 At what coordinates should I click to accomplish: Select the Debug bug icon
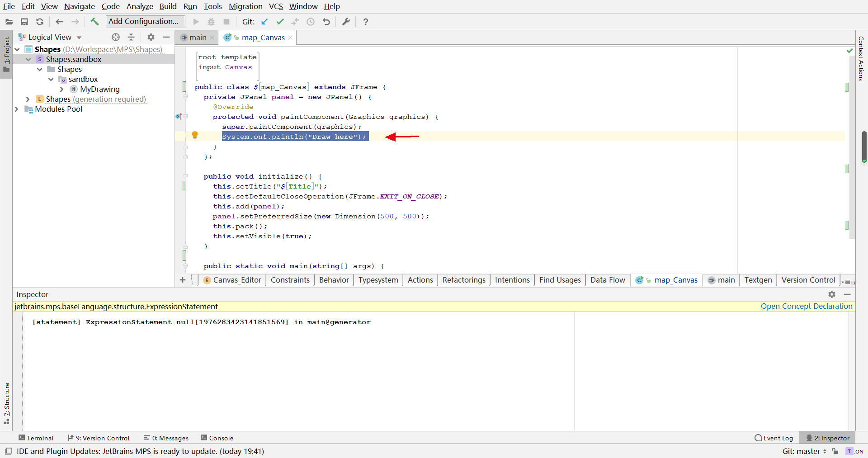[211, 21]
